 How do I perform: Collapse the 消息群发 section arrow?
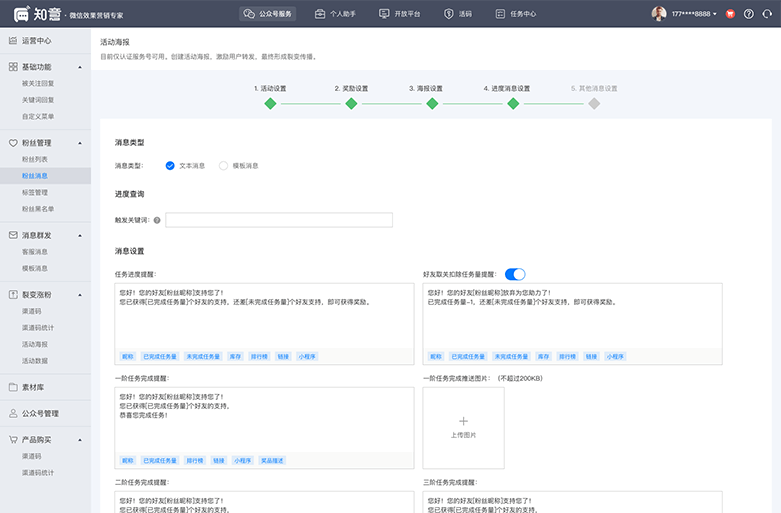click(80, 235)
